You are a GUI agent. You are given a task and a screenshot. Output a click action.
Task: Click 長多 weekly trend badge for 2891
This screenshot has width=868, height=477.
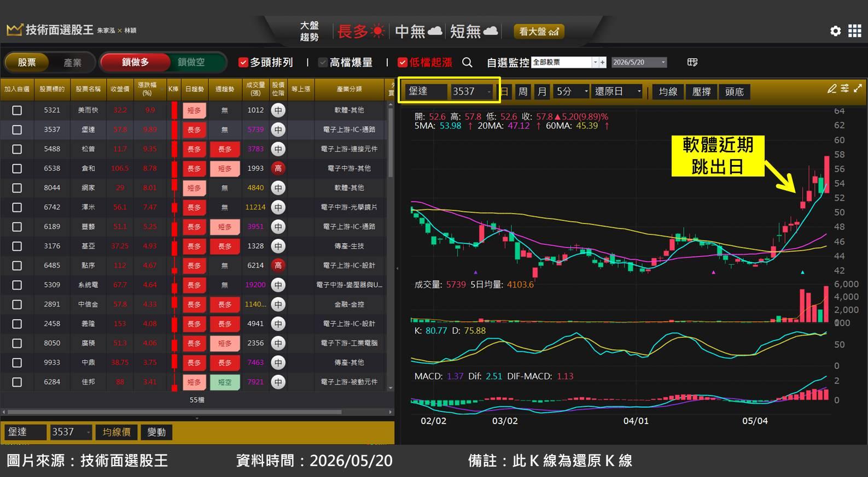point(225,304)
